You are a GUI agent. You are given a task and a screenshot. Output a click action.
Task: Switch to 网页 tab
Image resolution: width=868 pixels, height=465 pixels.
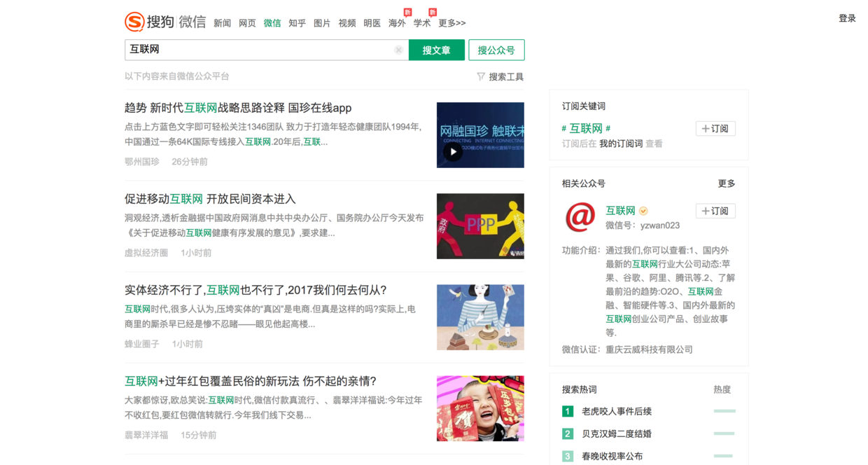point(247,23)
